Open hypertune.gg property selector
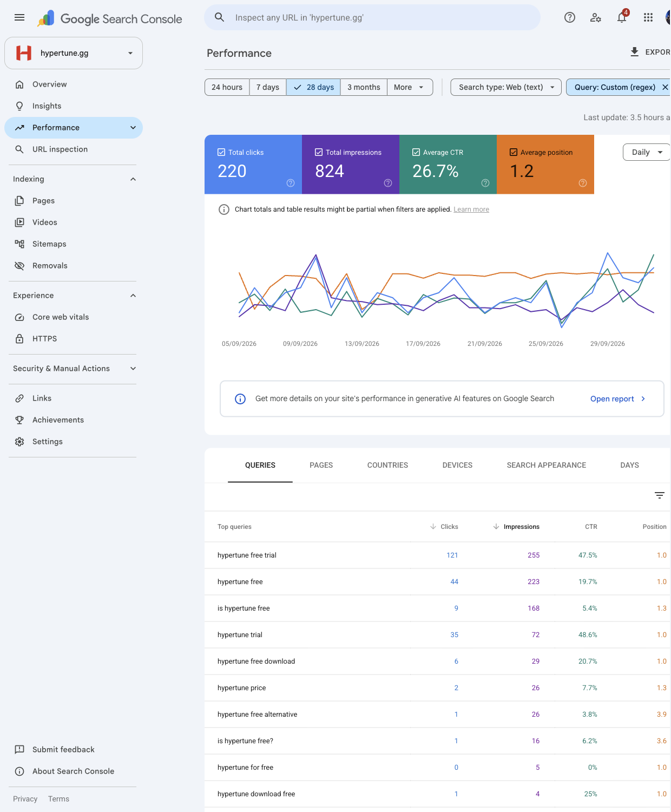 click(74, 53)
